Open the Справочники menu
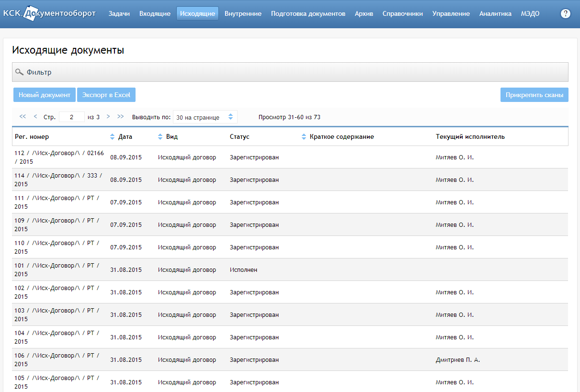The width and height of the screenshot is (580, 392). (403, 13)
